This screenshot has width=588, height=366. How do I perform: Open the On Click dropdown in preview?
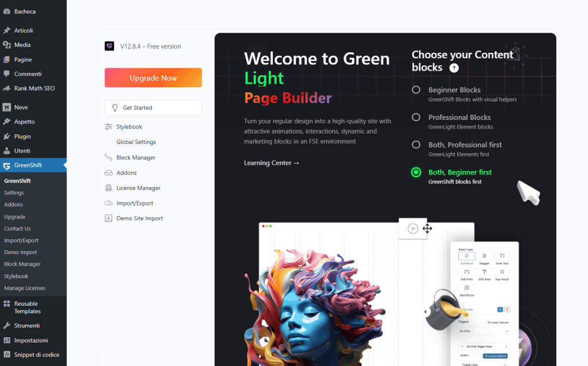point(483,331)
